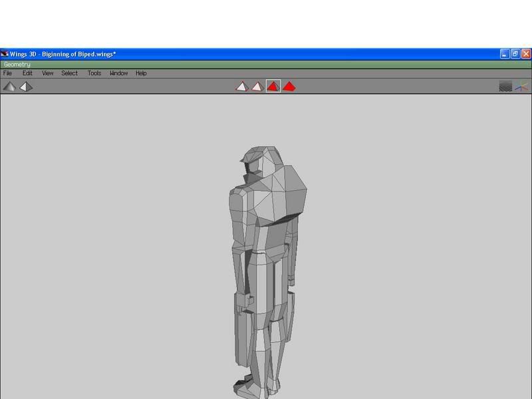Select edge selection mode pyramid icon
The height and width of the screenshot is (399, 532).
(x=257, y=86)
